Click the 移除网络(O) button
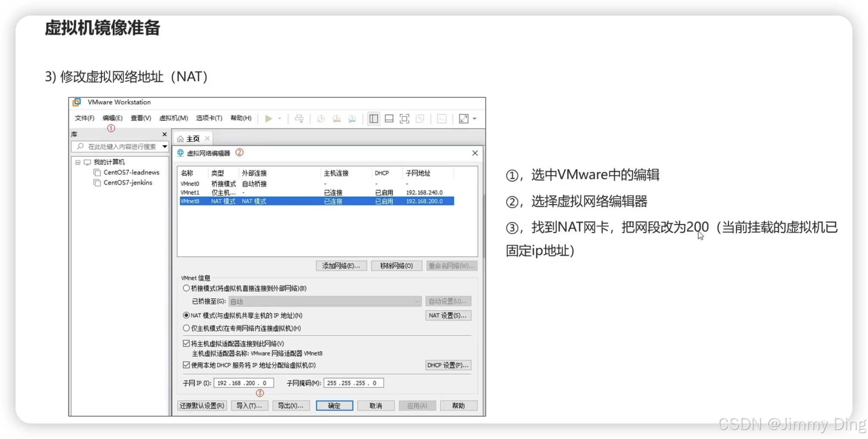Image resolution: width=868 pixels, height=439 pixels. 397,266
